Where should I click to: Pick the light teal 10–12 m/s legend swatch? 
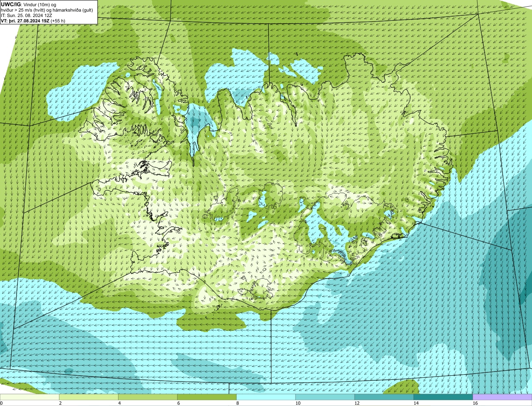click(325, 397)
